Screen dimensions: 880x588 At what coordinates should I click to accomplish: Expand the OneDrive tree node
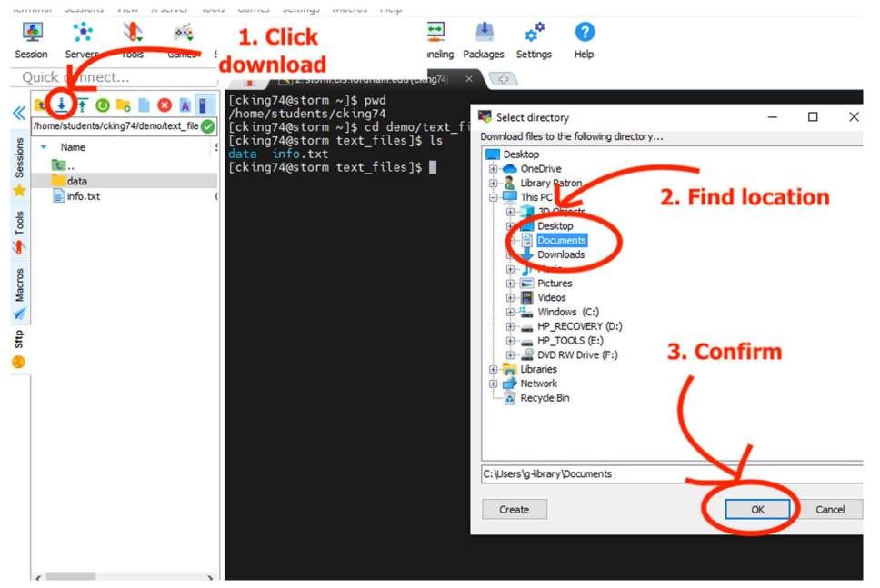pos(494,169)
